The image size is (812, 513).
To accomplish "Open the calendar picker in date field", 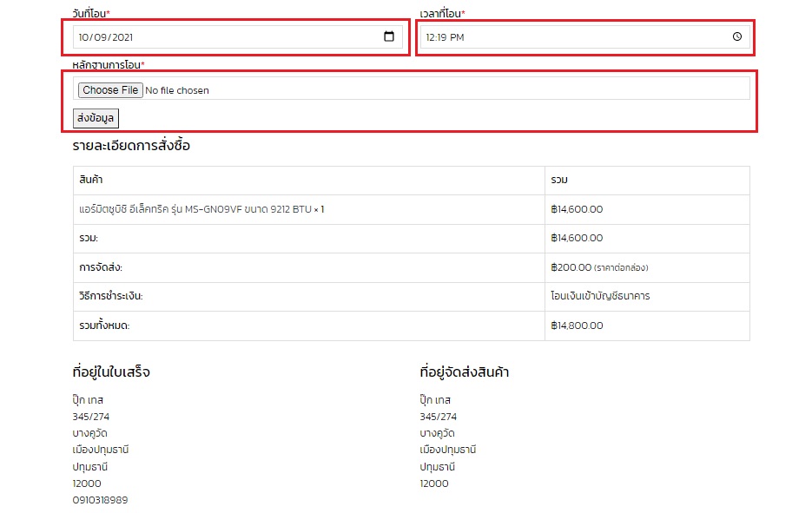I will [x=389, y=36].
